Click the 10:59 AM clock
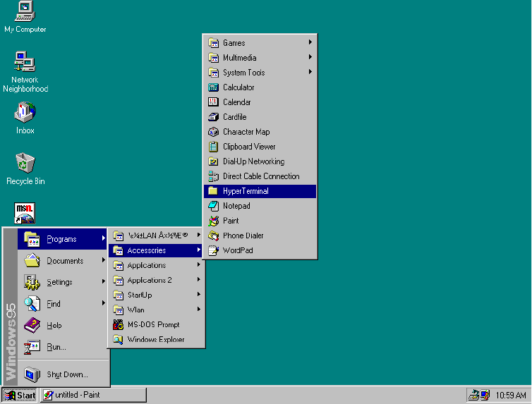Image resolution: width=532 pixels, height=404 pixels. tap(511, 396)
